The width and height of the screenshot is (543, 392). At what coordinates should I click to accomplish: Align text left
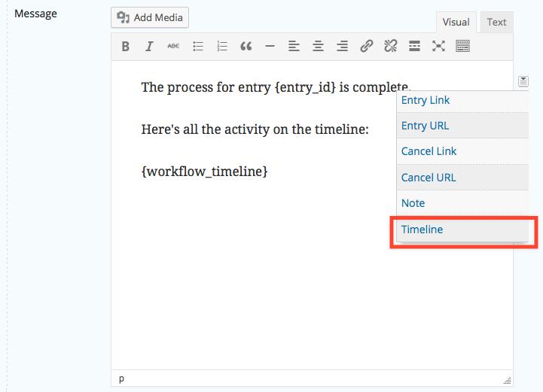pos(294,47)
